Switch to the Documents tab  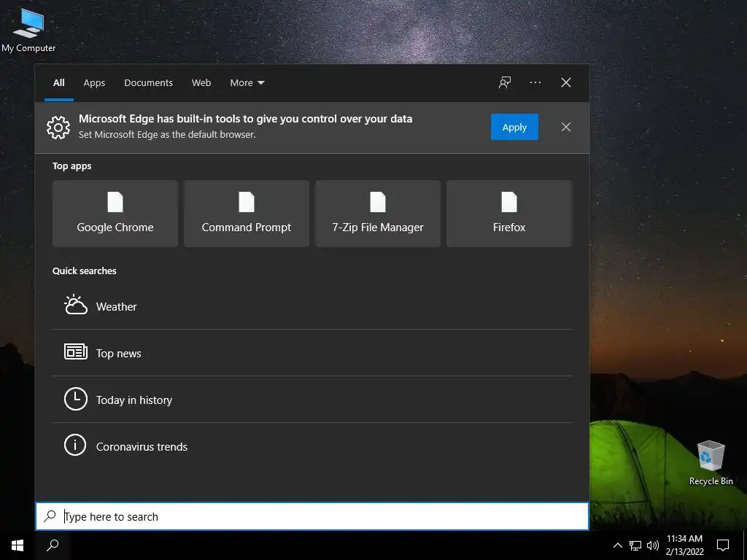tap(148, 83)
